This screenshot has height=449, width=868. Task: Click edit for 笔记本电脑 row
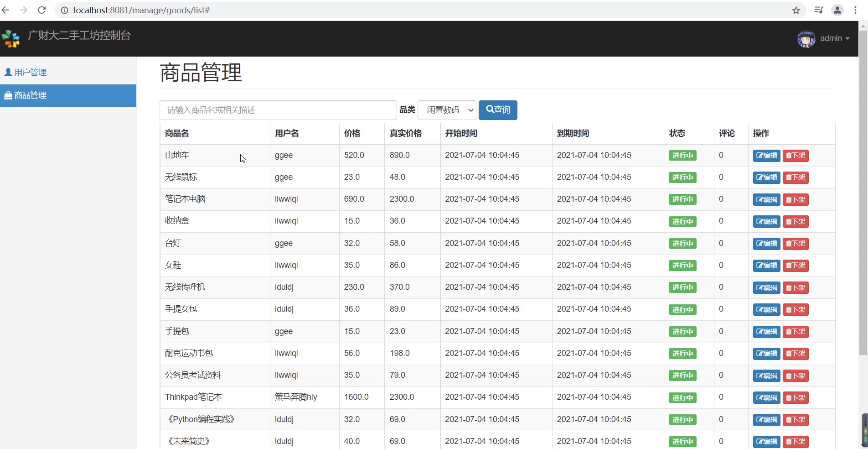coord(766,199)
